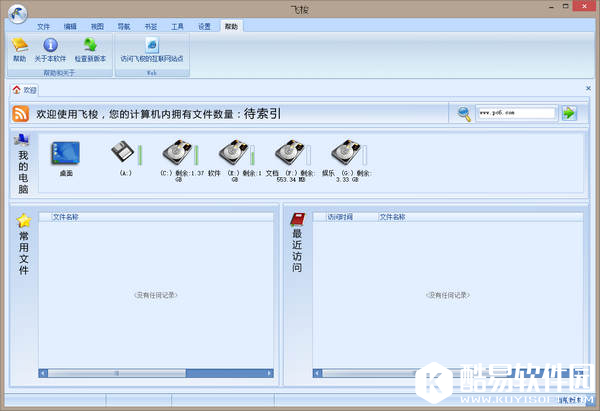Switch to the 设置 ribbon tab
This screenshot has width=600, height=411.
204,25
